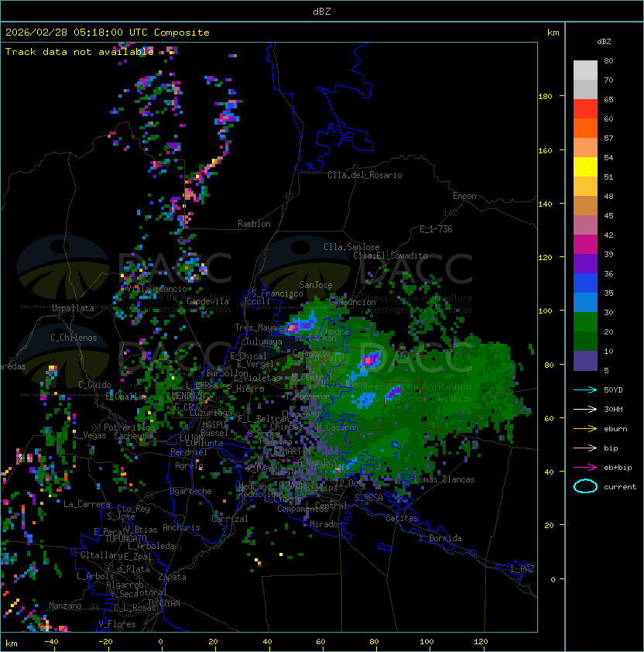The height and width of the screenshot is (652, 644).
Task: Click the 'Zapata' map label
Action: click(172, 577)
